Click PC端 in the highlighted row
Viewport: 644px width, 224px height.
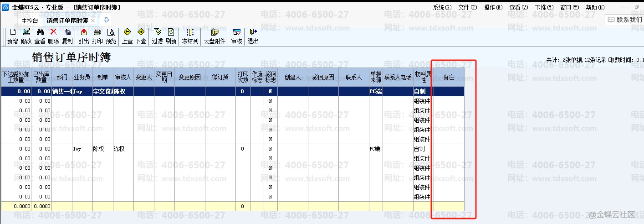[x=376, y=91]
